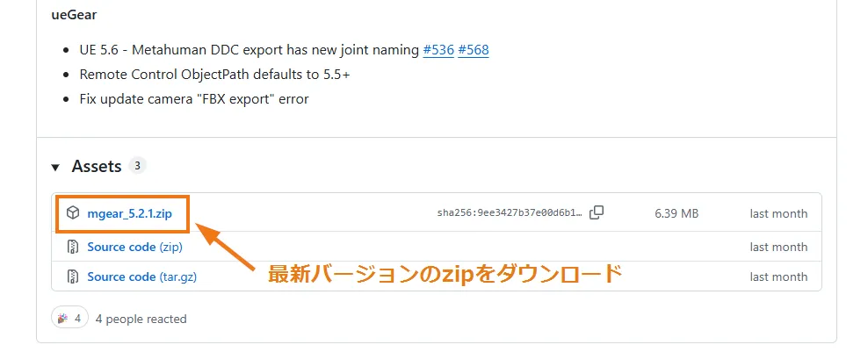Click the "4 people reacted" text

click(x=141, y=319)
